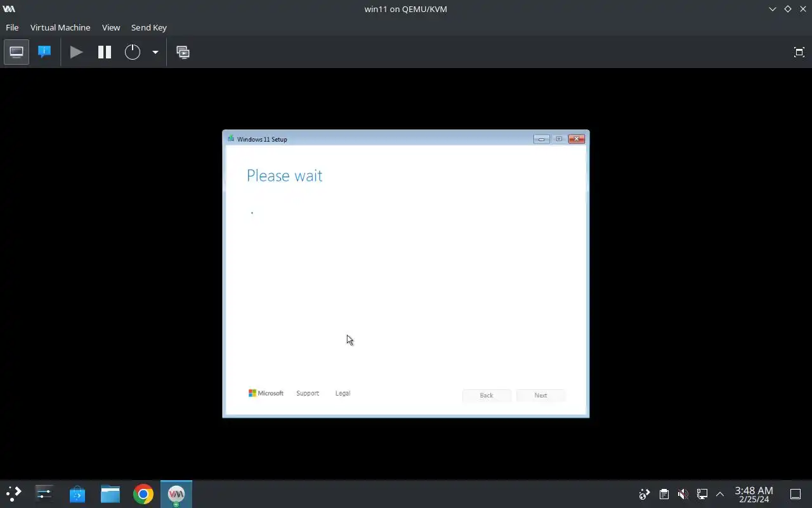812x508 pixels.
Task: Maximize the virt-manager window with diamond button
Action: (x=788, y=9)
